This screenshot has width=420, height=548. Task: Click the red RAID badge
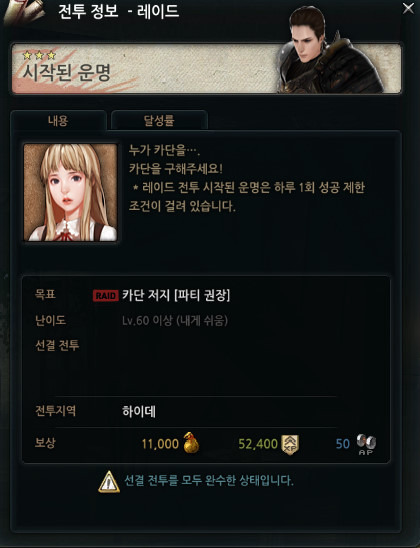click(x=106, y=296)
